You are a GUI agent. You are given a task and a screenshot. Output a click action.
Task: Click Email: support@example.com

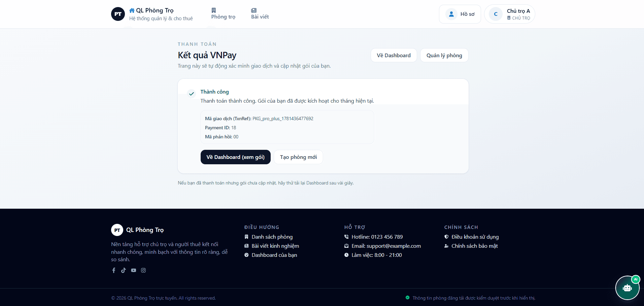[386, 246]
